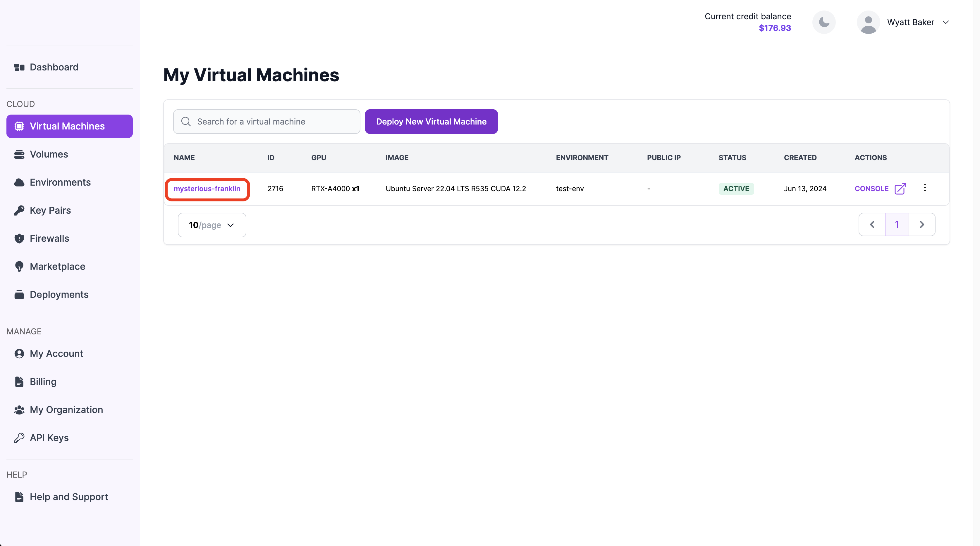The width and height of the screenshot is (980, 546).
Task: Toggle dark mode moon icon
Action: (824, 22)
